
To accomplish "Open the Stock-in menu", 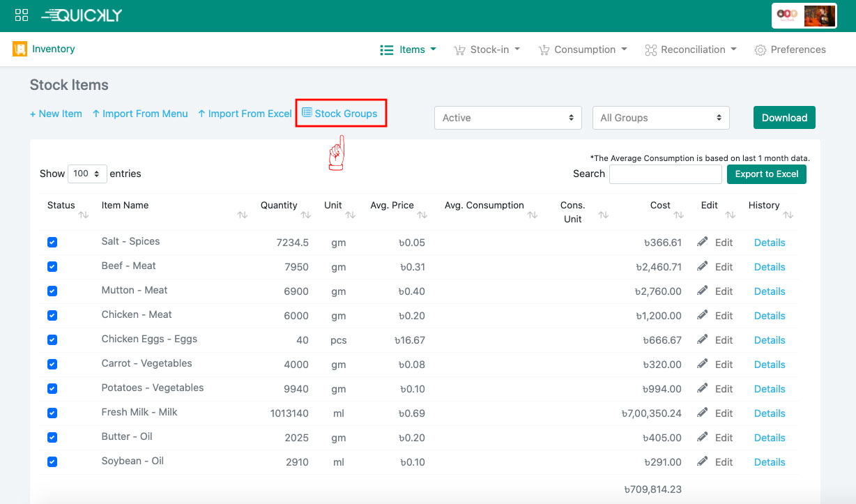I will pyautogui.click(x=487, y=49).
